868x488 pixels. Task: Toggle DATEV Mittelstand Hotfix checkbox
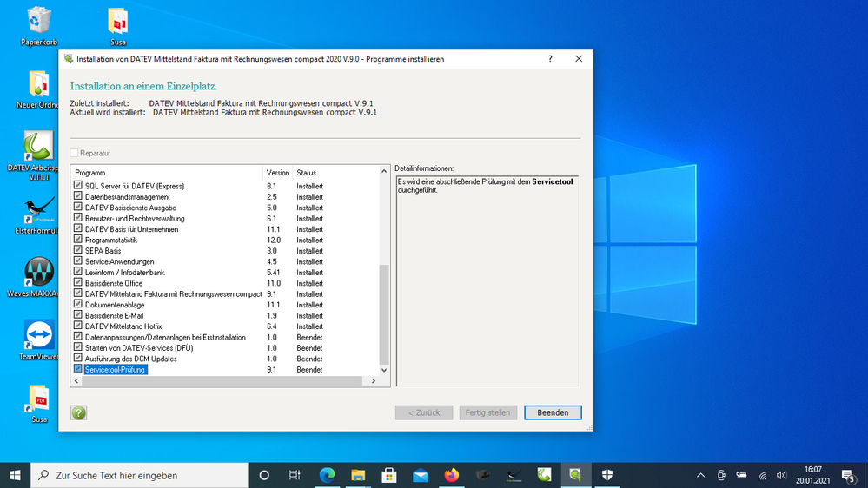(x=77, y=326)
